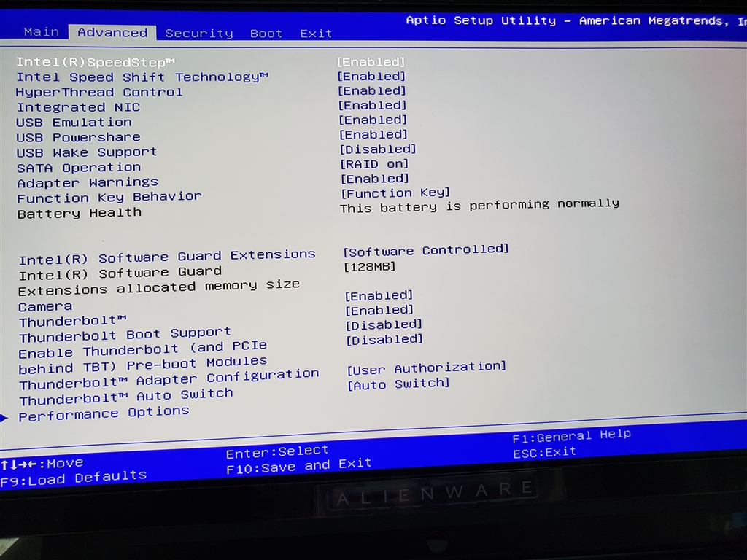Select Enable Thunderbolt Pre-boot Modules setting
The width and height of the screenshot is (747, 560).
click(x=143, y=357)
